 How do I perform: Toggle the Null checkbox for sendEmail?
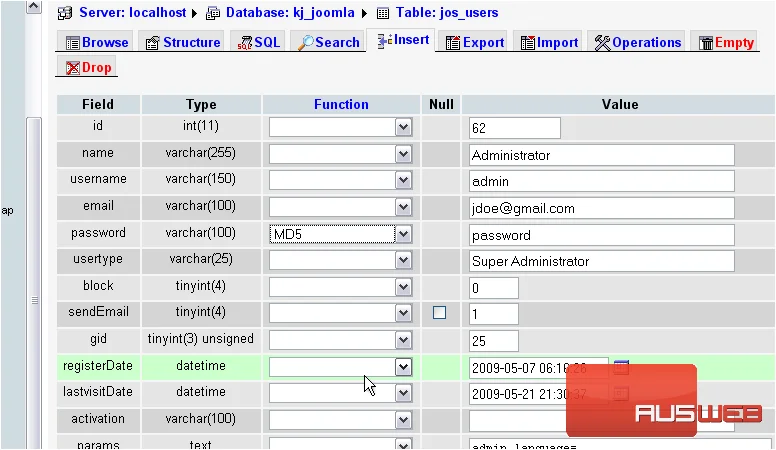pos(439,312)
